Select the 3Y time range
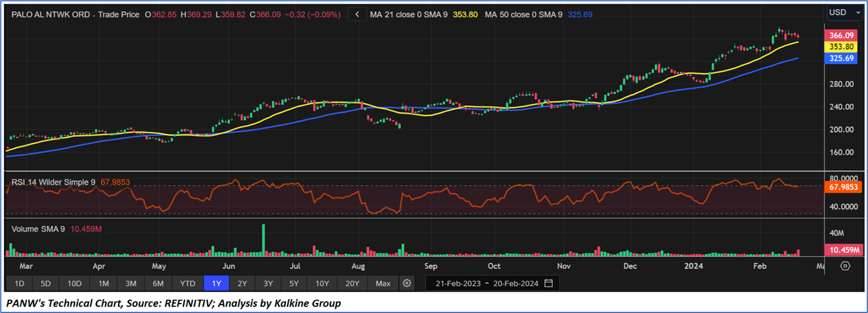 tap(268, 283)
